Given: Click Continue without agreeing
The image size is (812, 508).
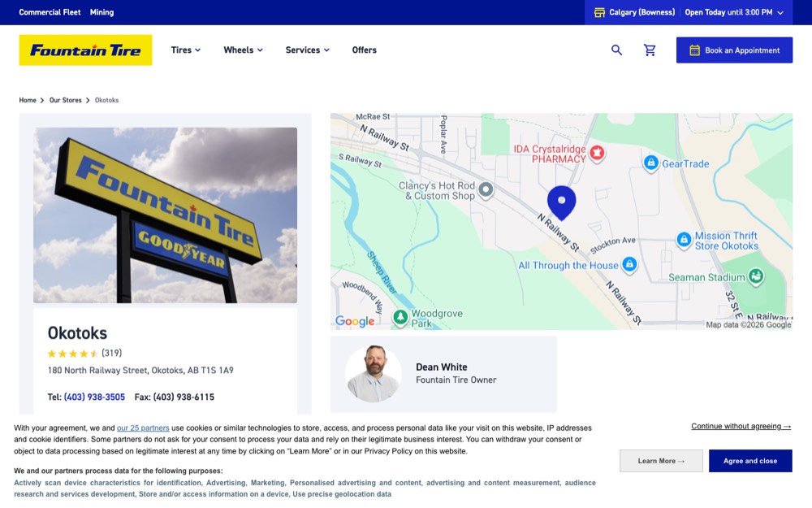Looking at the screenshot, I should click(x=741, y=426).
